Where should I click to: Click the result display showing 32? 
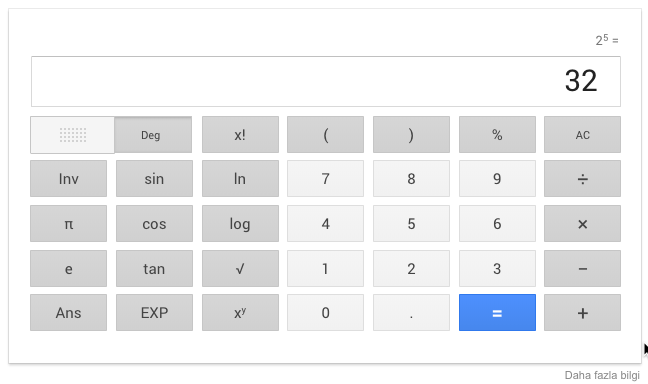326,81
